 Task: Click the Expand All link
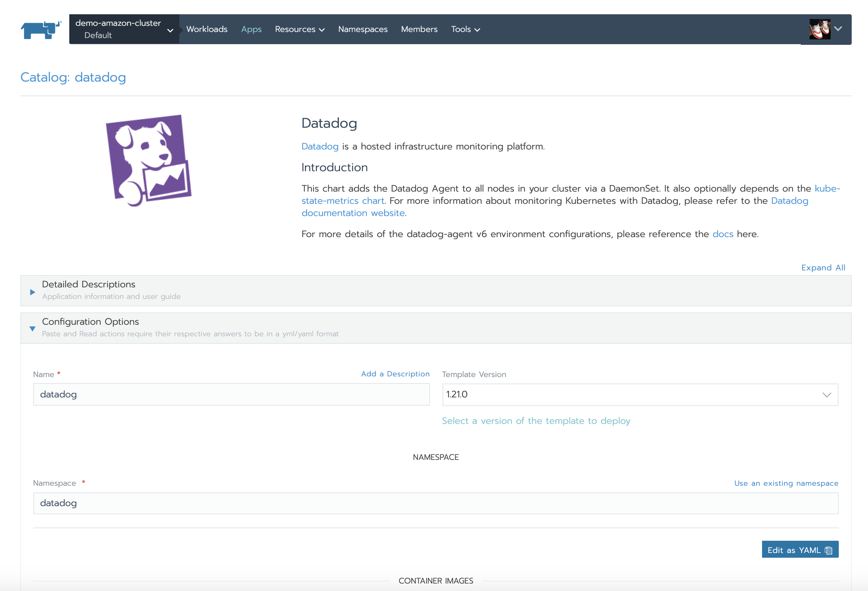tap(822, 268)
